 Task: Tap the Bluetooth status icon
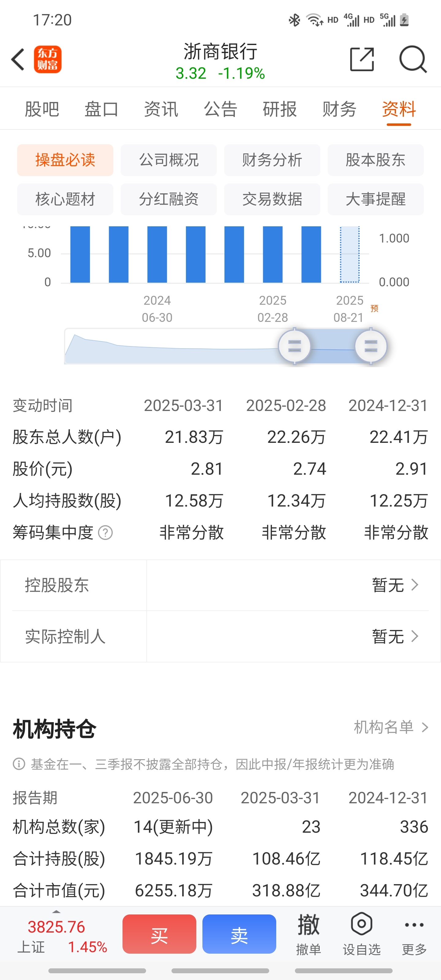(x=294, y=20)
